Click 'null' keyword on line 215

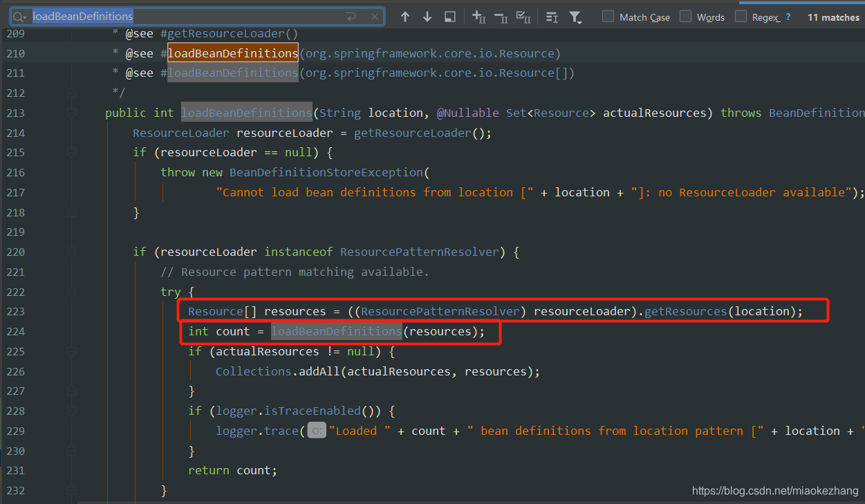click(299, 152)
